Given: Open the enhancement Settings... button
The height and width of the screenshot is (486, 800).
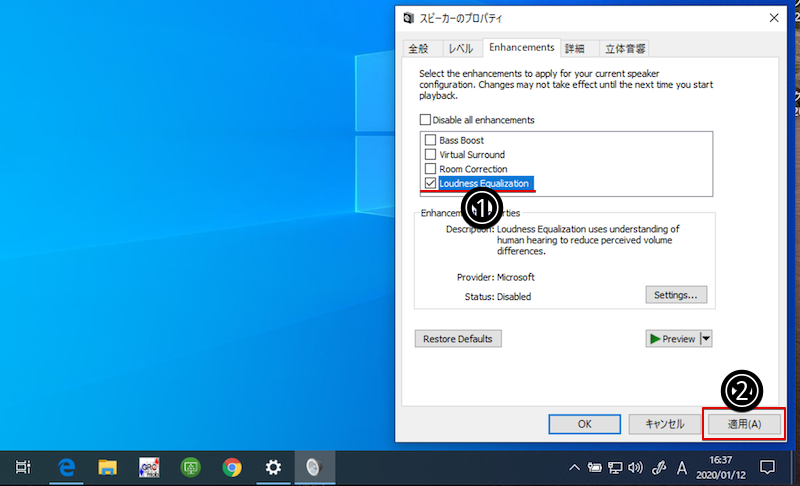Looking at the screenshot, I should click(x=676, y=295).
